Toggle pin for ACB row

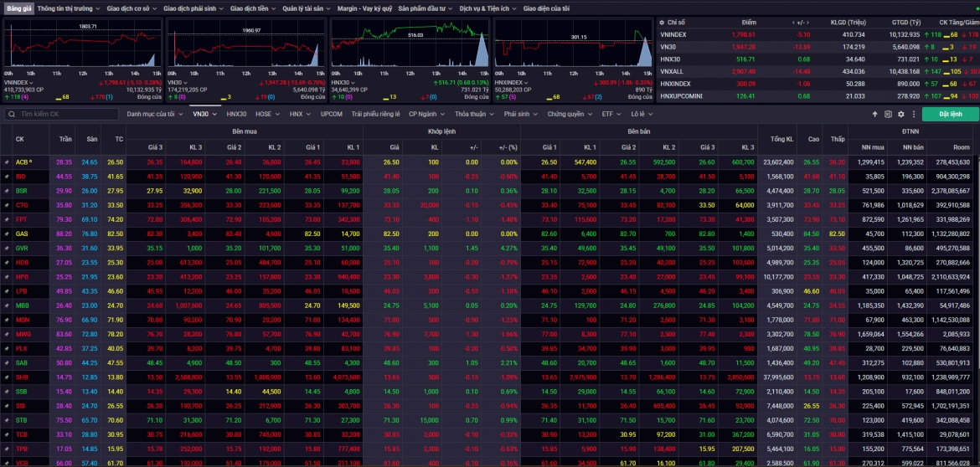click(x=7, y=162)
